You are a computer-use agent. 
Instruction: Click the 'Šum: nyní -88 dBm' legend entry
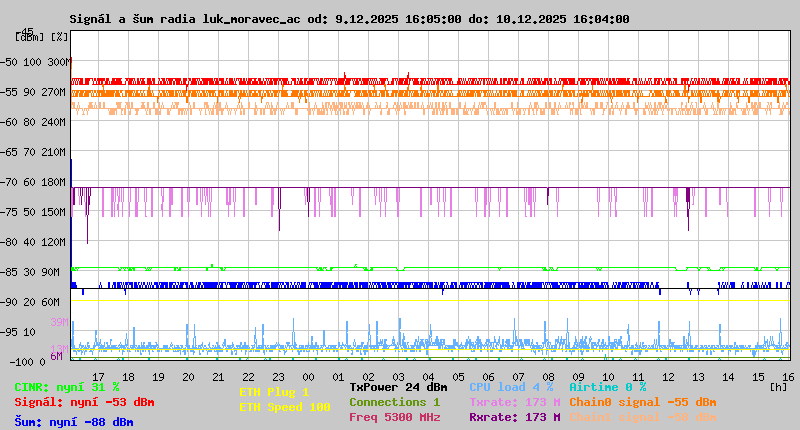coord(74,422)
